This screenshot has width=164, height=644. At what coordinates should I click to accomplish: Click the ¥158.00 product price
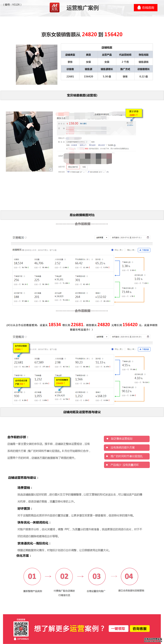click(72, 123)
